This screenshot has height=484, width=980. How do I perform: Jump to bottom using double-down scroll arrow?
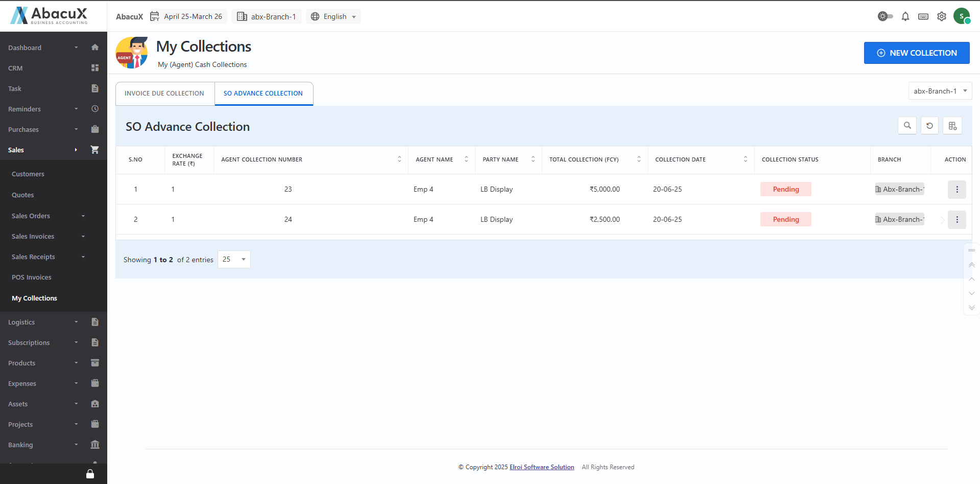click(x=971, y=308)
